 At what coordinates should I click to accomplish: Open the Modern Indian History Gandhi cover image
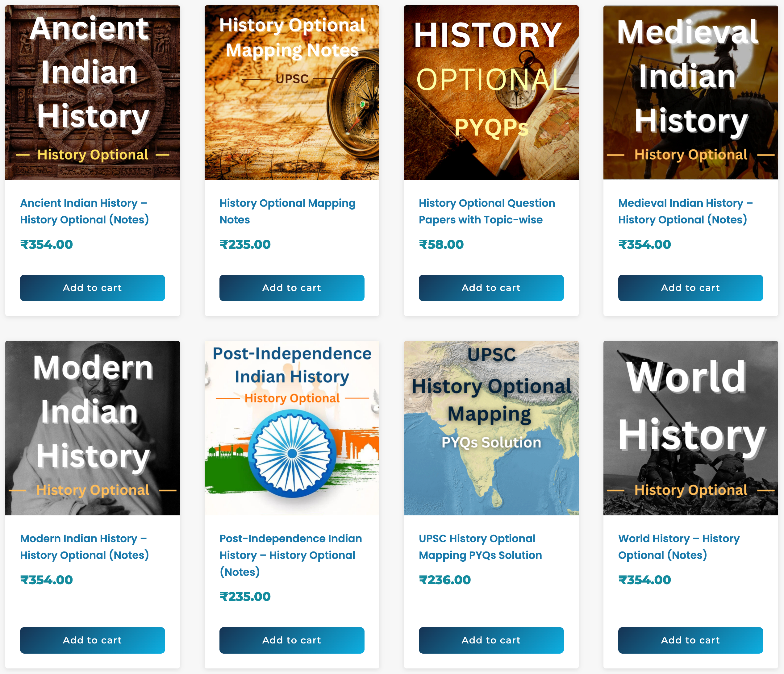(92, 428)
